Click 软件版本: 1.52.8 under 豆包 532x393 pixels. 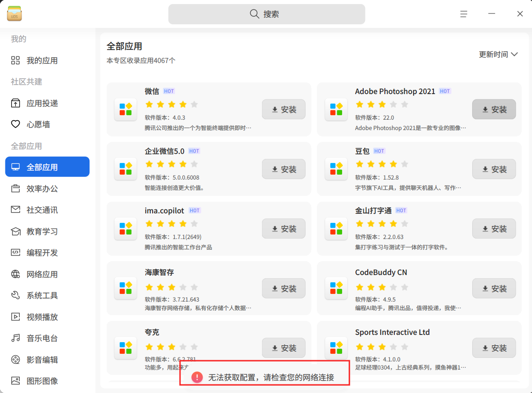tap(377, 177)
